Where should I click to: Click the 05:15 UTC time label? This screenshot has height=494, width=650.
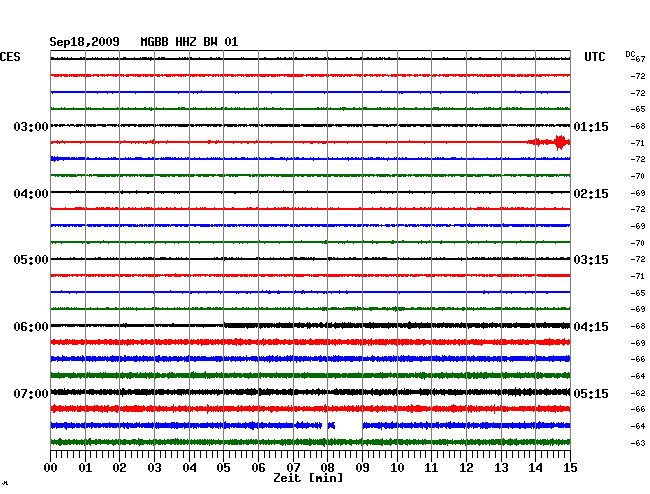pos(591,393)
